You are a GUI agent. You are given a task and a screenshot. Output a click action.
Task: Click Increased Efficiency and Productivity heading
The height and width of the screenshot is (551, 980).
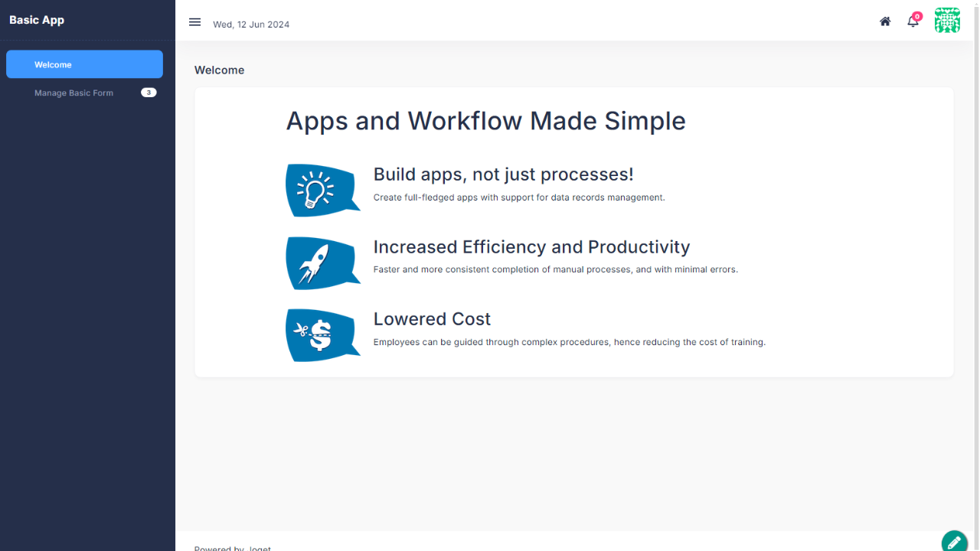click(x=531, y=247)
